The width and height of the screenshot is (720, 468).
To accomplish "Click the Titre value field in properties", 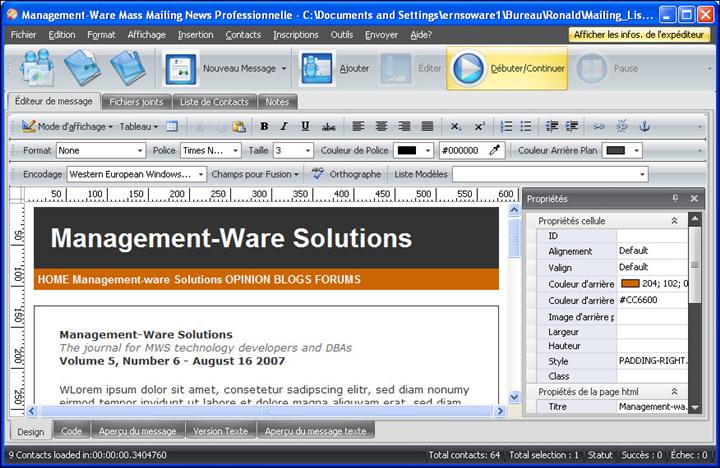I will 652,406.
